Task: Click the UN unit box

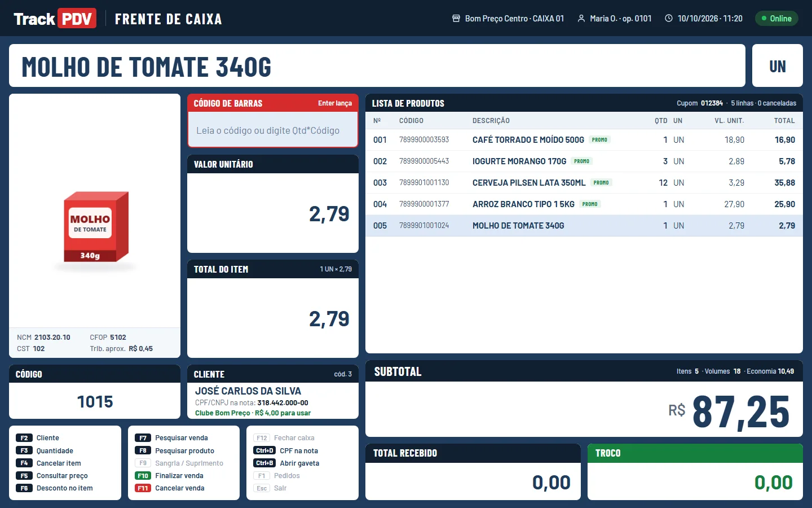Action: point(778,66)
